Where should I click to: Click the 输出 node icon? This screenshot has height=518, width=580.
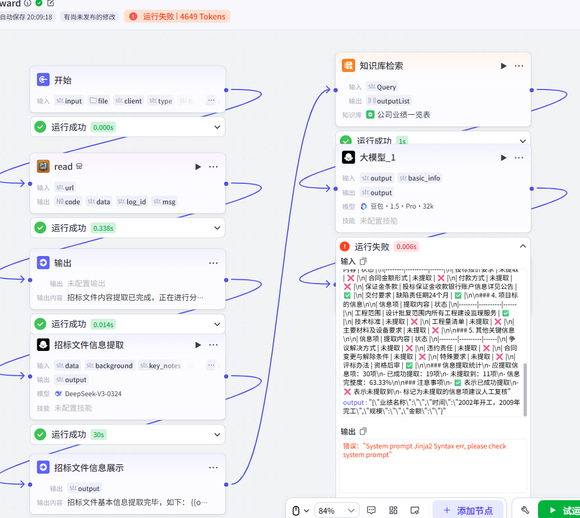tap(43, 263)
